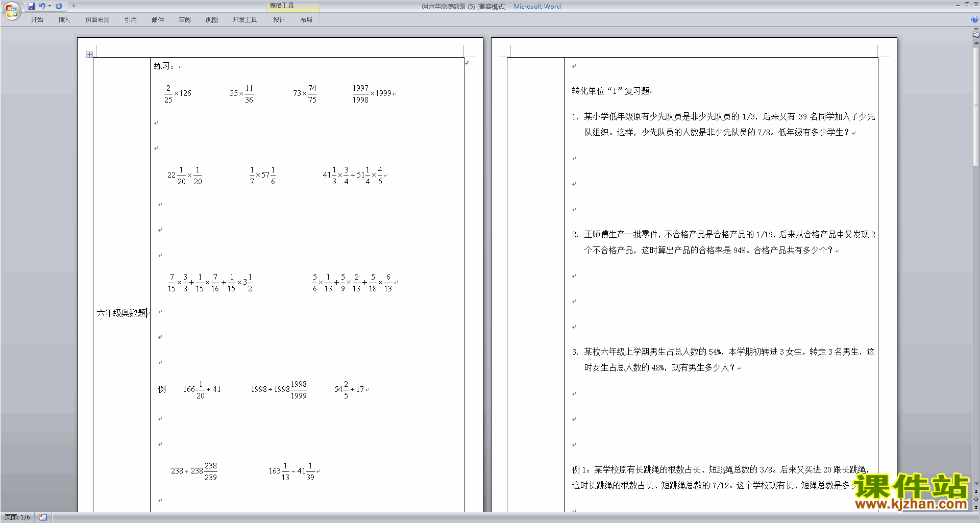Click the fraction expression 2/25×126
Image resolution: width=980 pixels, height=523 pixels.
[x=178, y=94]
